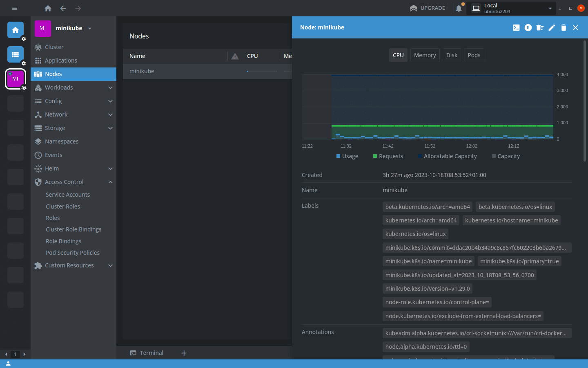
Task: Cordon the minikube node with pause icon
Action: [x=528, y=27]
